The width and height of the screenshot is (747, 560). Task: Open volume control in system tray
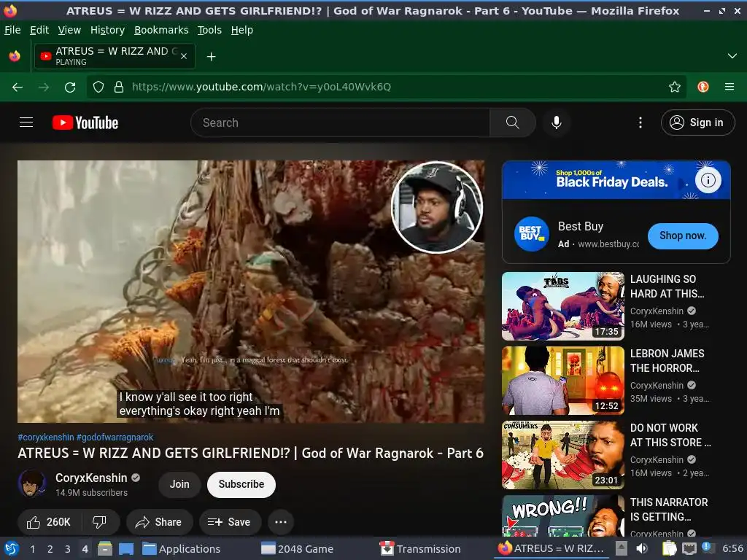tap(642, 548)
